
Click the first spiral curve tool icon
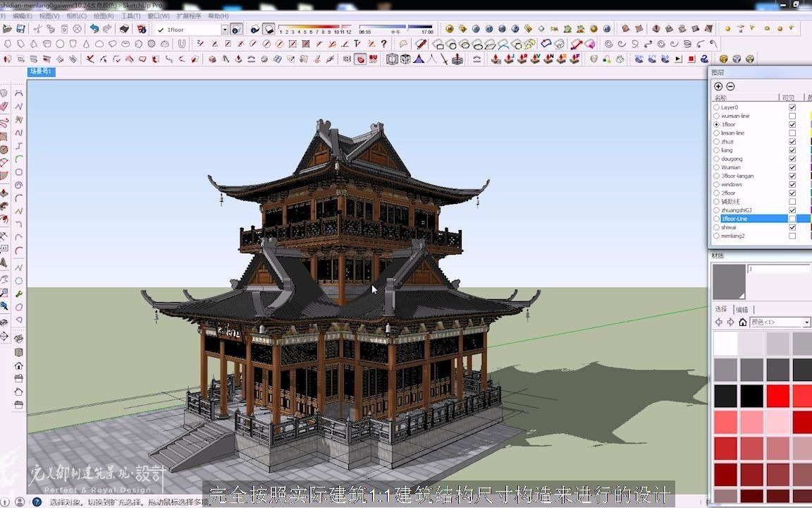tap(609, 44)
